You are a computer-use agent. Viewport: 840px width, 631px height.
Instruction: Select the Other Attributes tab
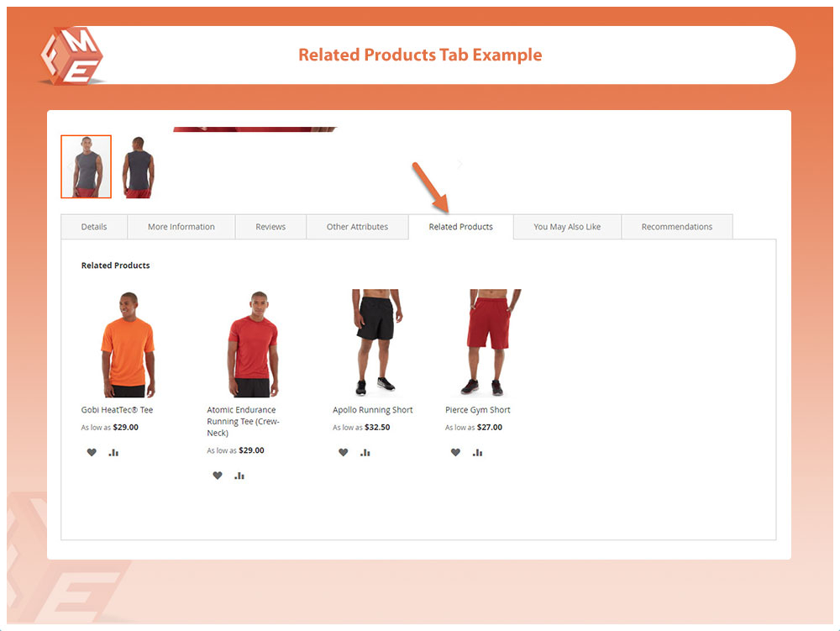pos(357,227)
